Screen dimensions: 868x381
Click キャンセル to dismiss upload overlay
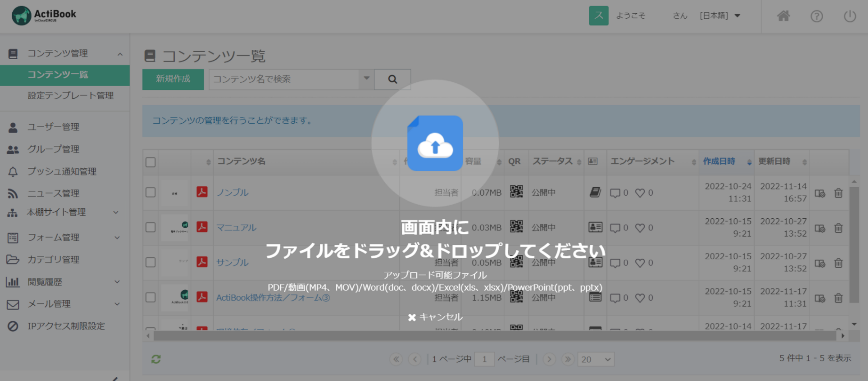point(435,317)
